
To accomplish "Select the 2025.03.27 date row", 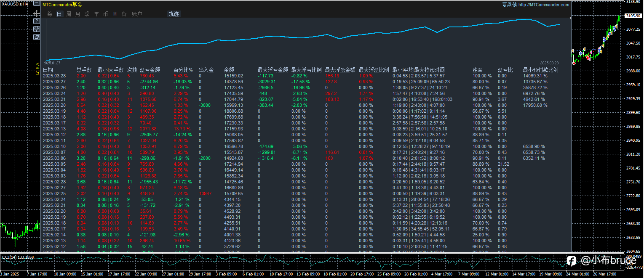I will (x=54, y=82).
